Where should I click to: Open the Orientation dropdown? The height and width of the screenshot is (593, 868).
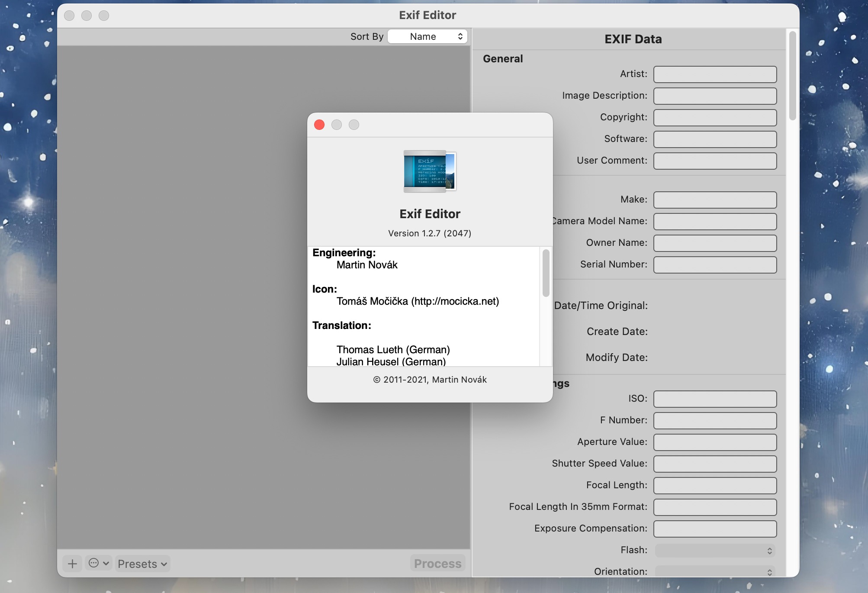[x=715, y=572]
